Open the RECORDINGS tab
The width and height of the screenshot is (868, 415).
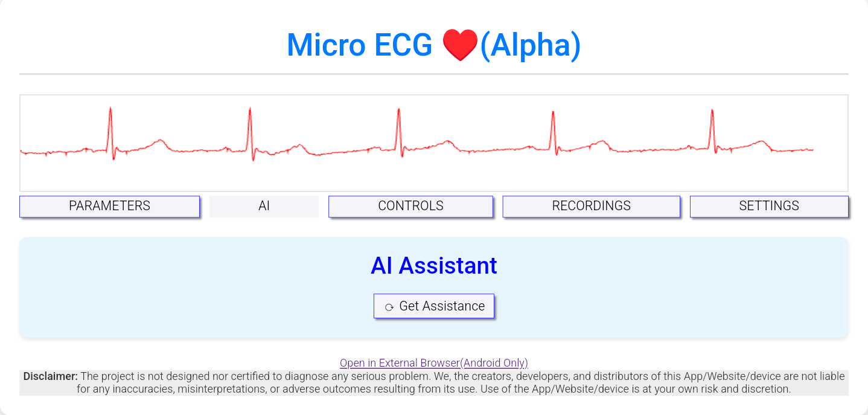tap(592, 206)
